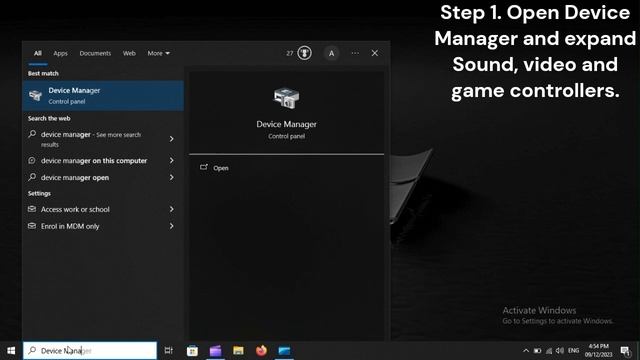Viewport: 640px width, 360px height.
Task: Click the briefcase icon beside 'Enrol in MDM only'
Action: point(32,226)
